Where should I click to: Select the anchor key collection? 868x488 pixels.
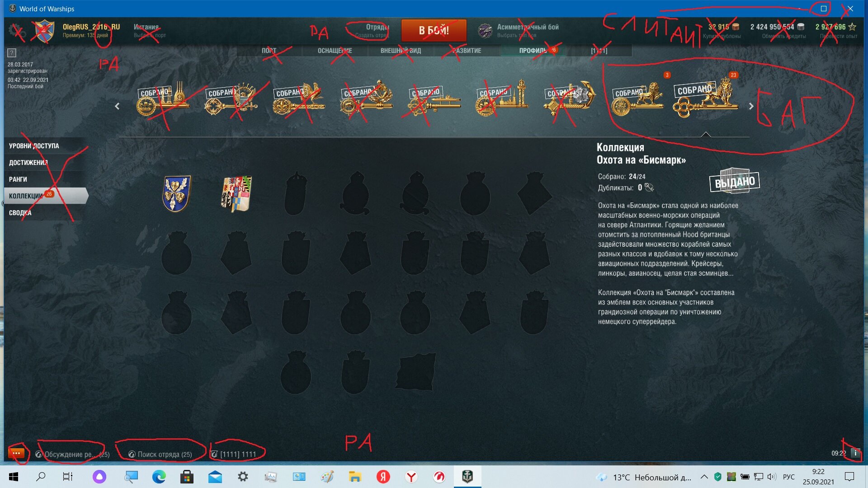click(570, 99)
